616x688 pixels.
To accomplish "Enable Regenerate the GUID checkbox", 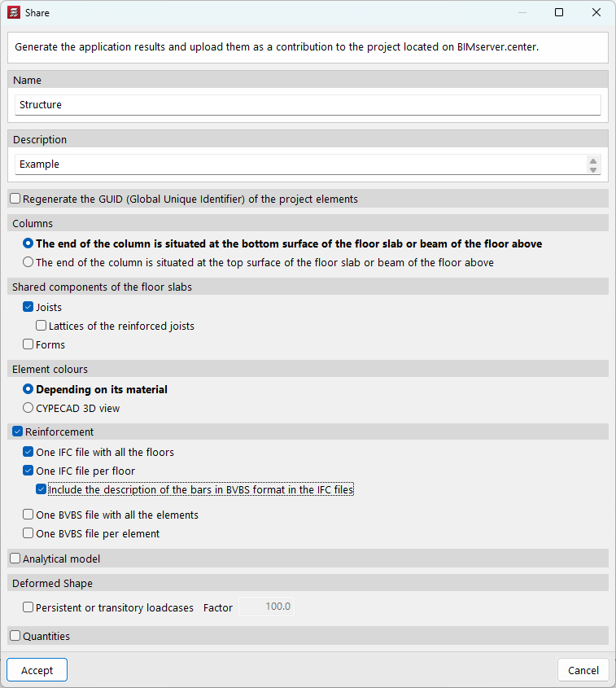I will tap(15, 199).
